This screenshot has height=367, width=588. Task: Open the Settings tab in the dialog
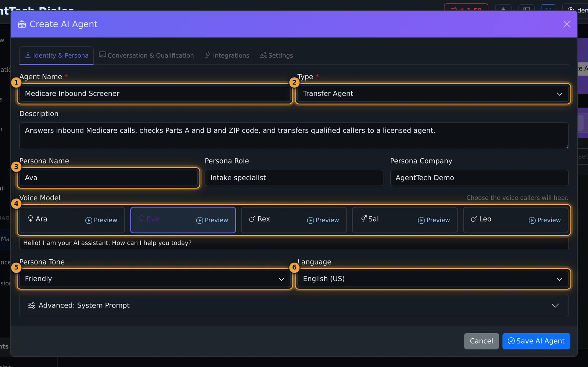(276, 55)
